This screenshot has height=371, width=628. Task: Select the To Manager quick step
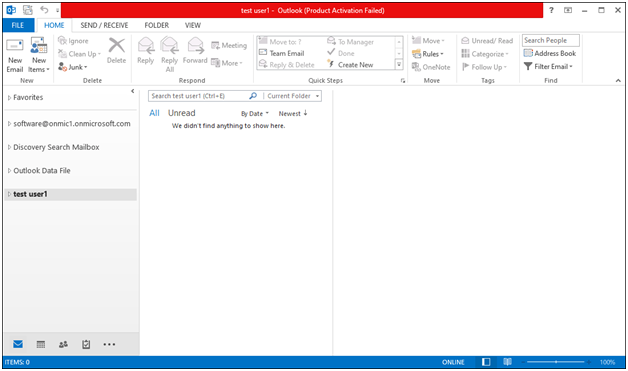pos(350,42)
